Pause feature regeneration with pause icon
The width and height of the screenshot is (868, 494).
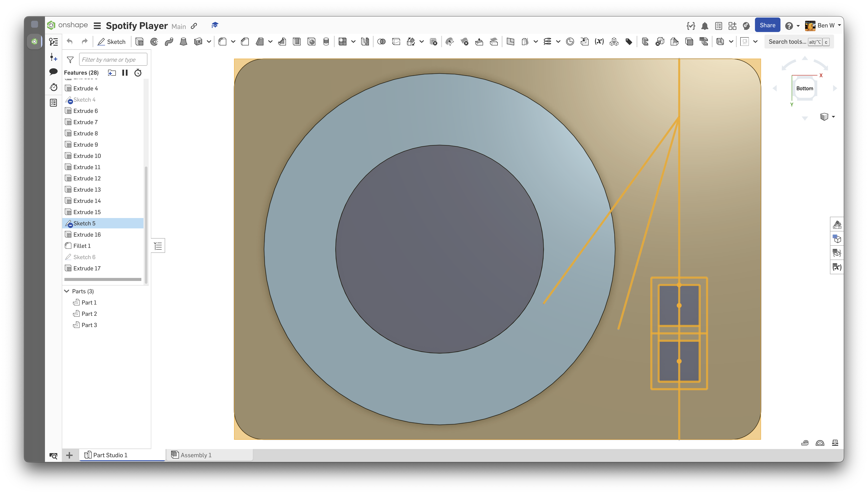(x=125, y=73)
